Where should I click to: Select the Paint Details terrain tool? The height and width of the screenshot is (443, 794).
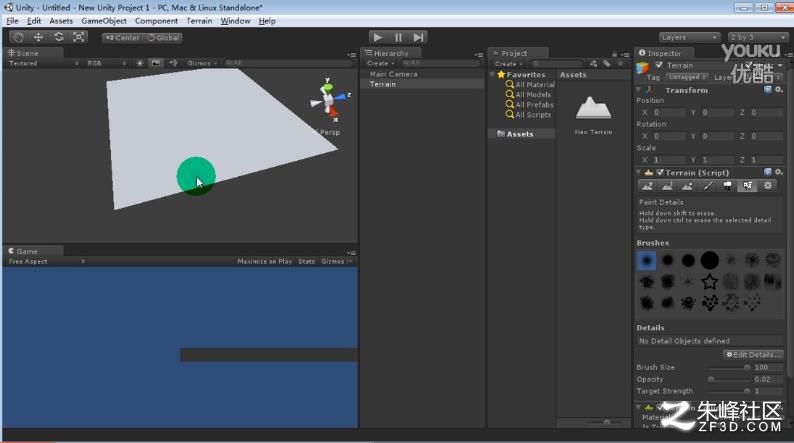coord(747,186)
